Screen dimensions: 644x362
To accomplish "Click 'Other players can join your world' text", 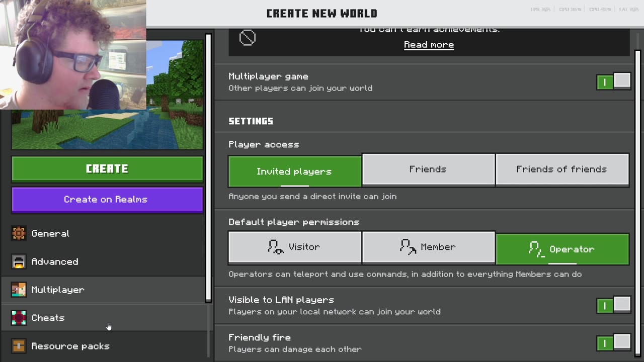I will pos(300,88).
